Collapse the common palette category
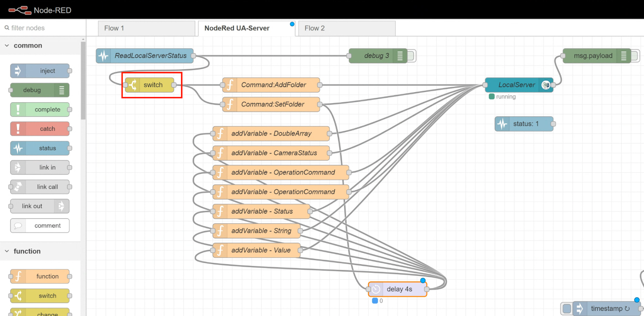 7,45
